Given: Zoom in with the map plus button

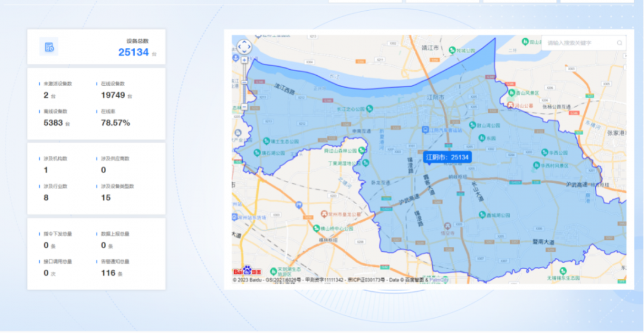Looking at the screenshot, I should point(244,60).
